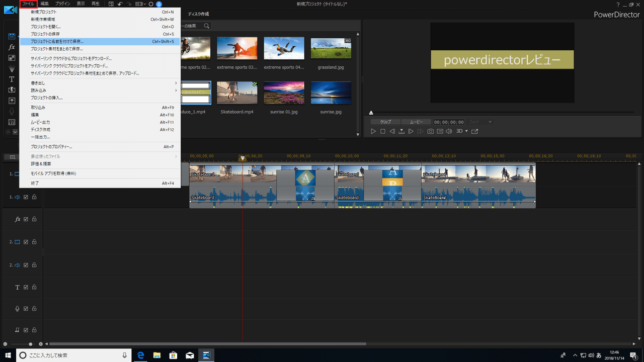Open the プラグイン menu
The width and height of the screenshot is (644, 362).
tap(63, 4)
